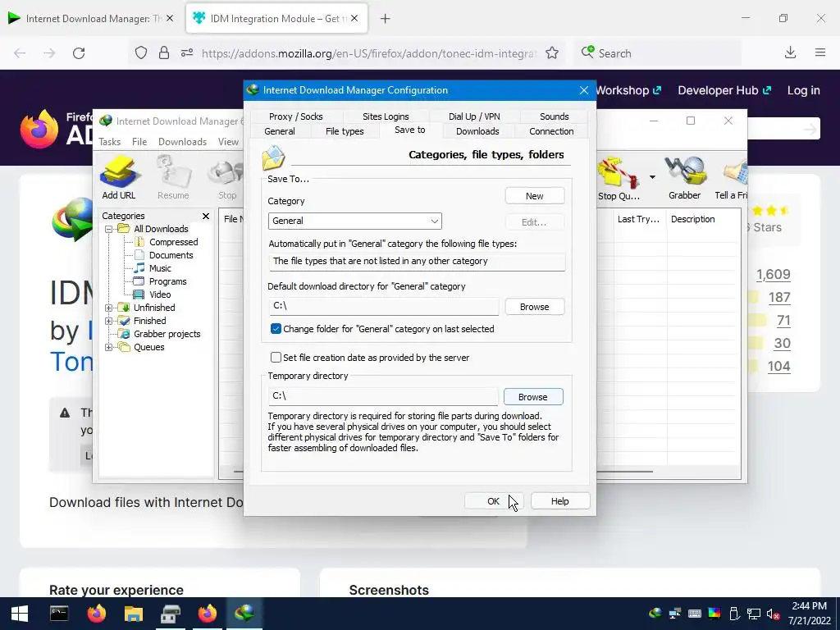This screenshot has height=630, width=840.
Task: Expand the Finished tree node
Action: tap(108, 321)
